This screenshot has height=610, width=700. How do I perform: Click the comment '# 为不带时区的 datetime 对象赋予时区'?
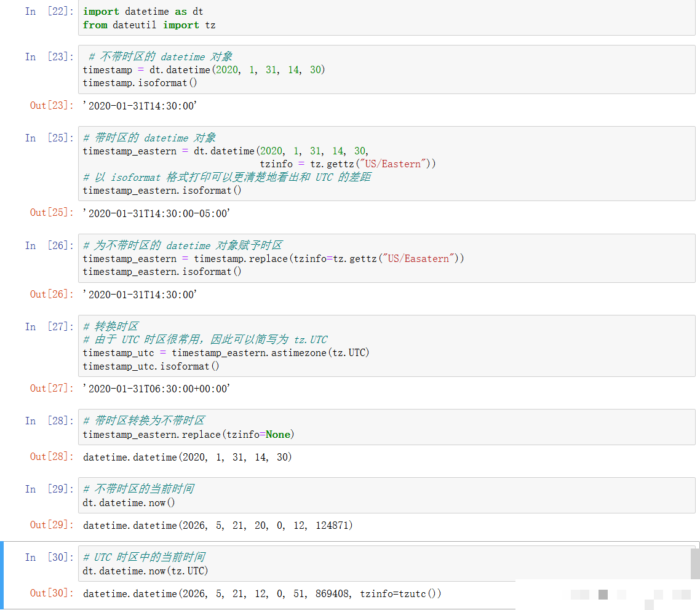click(183, 245)
